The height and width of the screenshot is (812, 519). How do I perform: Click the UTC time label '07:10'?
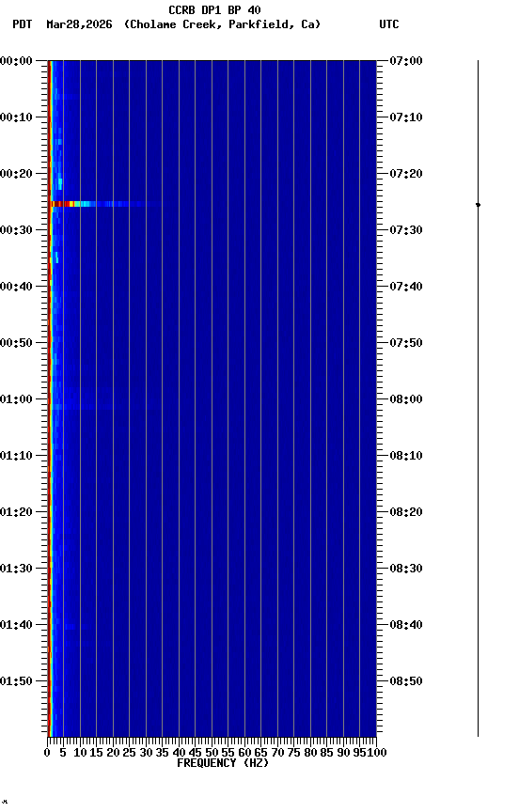406,117
